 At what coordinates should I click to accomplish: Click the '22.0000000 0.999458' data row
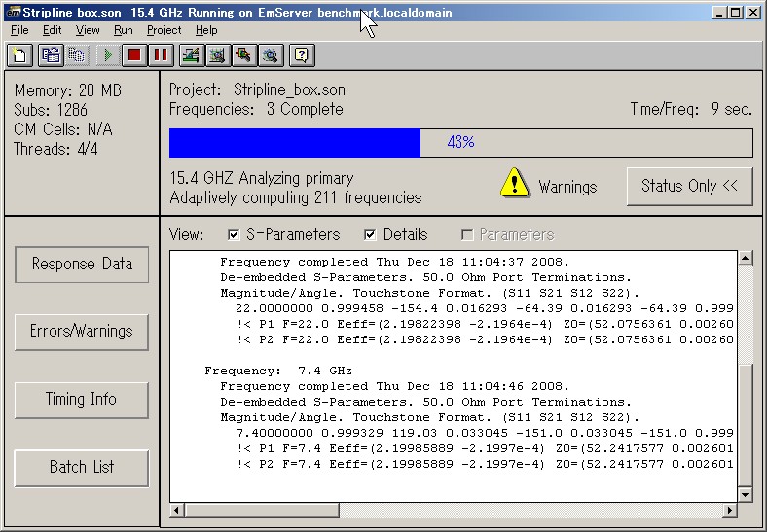485,309
